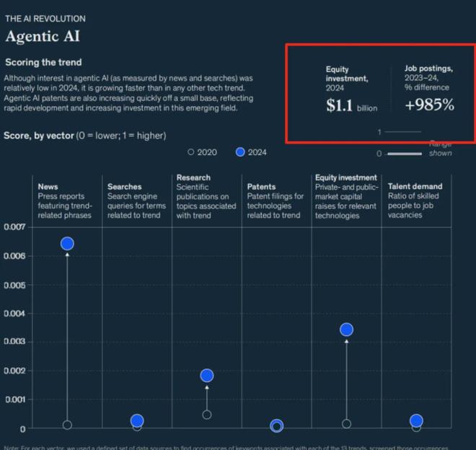
Task: Select the 2024 Searches blue dot
Action: 137,420
